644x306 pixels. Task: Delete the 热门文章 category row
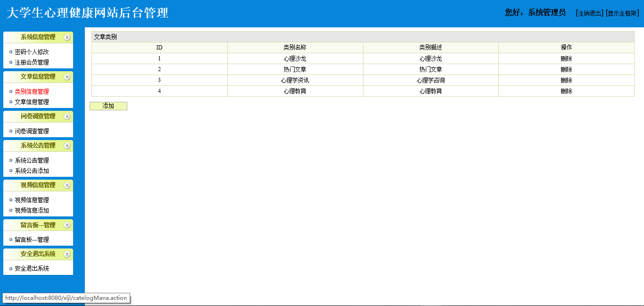point(566,70)
